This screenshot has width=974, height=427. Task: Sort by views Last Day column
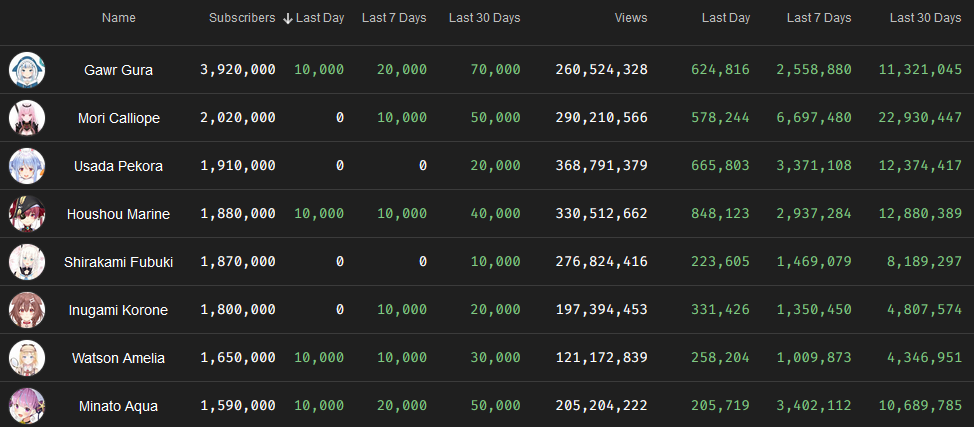(726, 18)
